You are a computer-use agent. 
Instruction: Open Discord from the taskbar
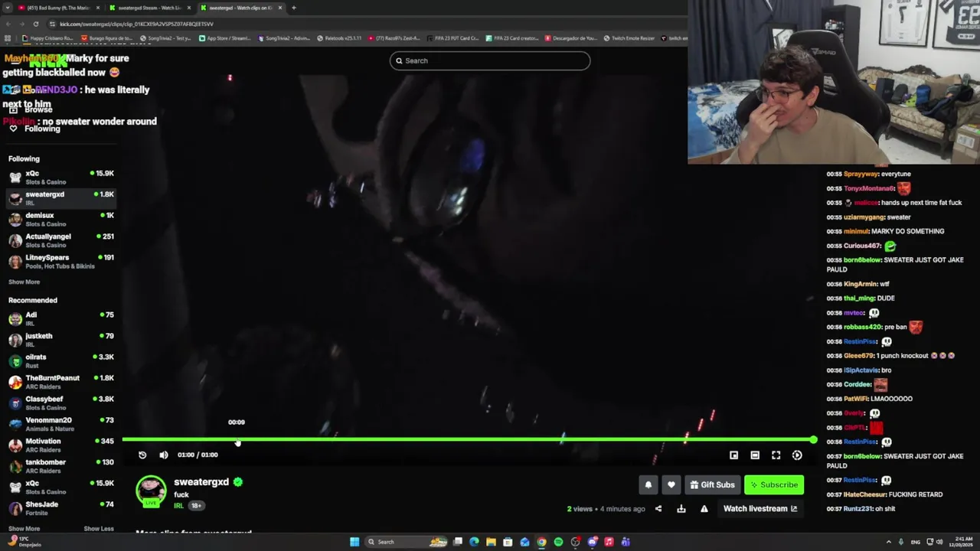(x=592, y=542)
